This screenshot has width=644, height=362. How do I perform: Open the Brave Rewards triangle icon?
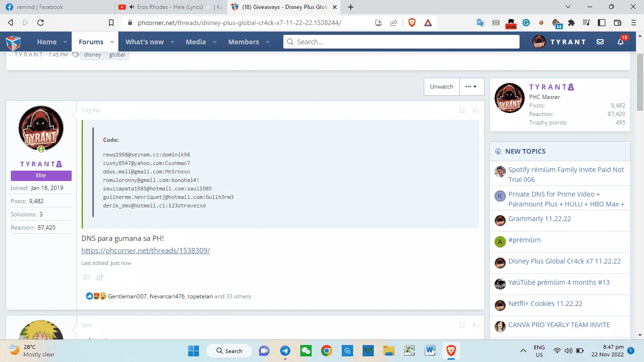click(x=428, y=22)
